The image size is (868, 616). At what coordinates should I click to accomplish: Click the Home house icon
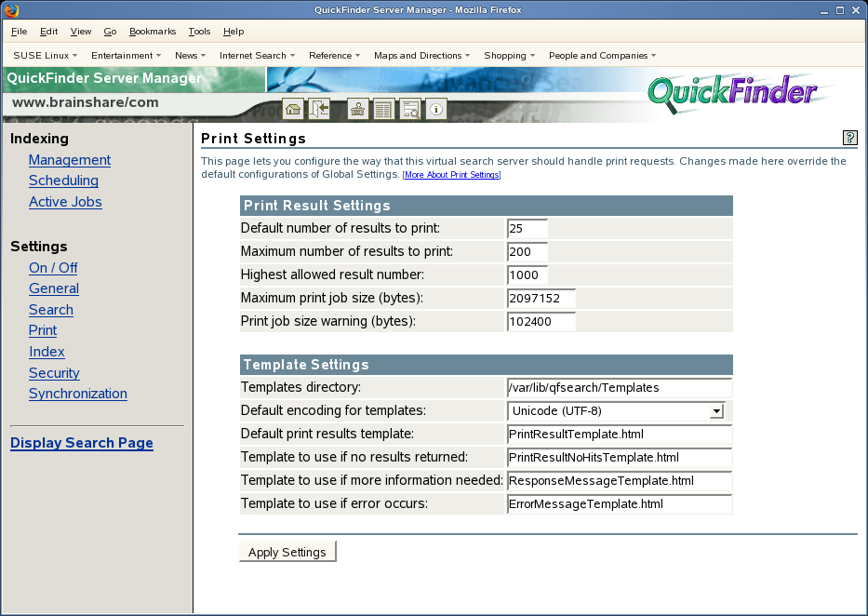point(293,109)
